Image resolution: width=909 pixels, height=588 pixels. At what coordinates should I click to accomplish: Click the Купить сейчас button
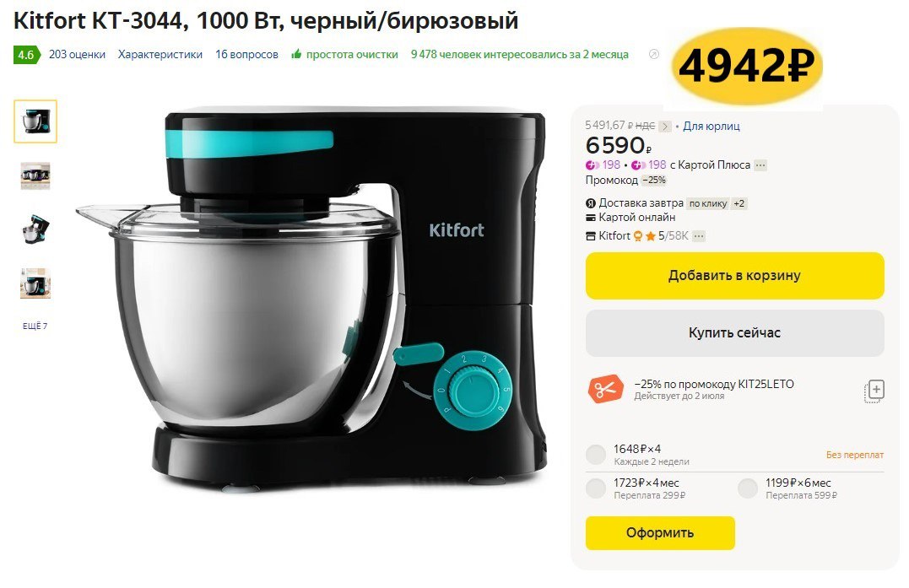(x=734, y=333)
